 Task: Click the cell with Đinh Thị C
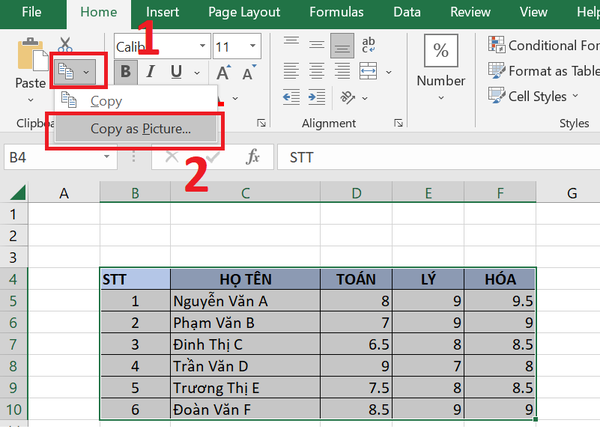coord(245,344)
